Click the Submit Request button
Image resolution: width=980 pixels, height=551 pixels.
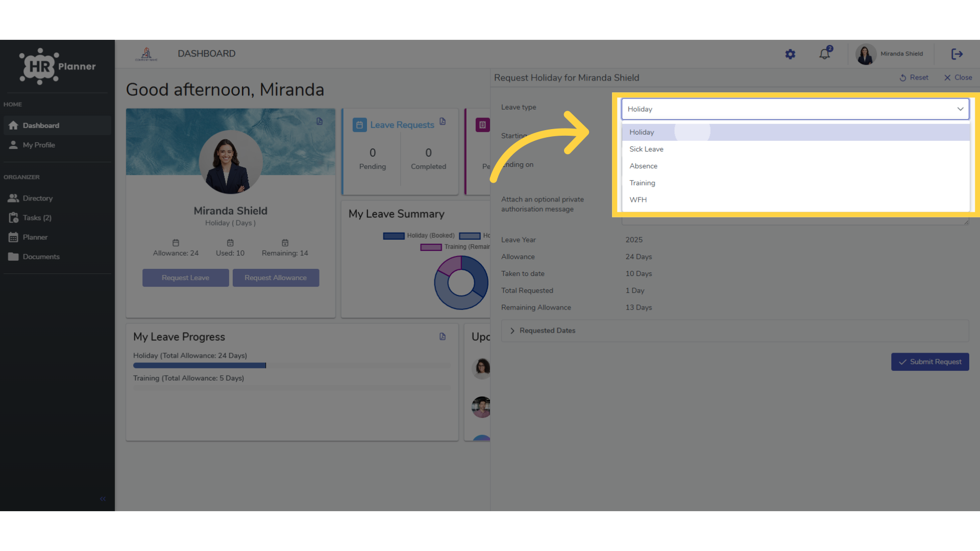930,362
